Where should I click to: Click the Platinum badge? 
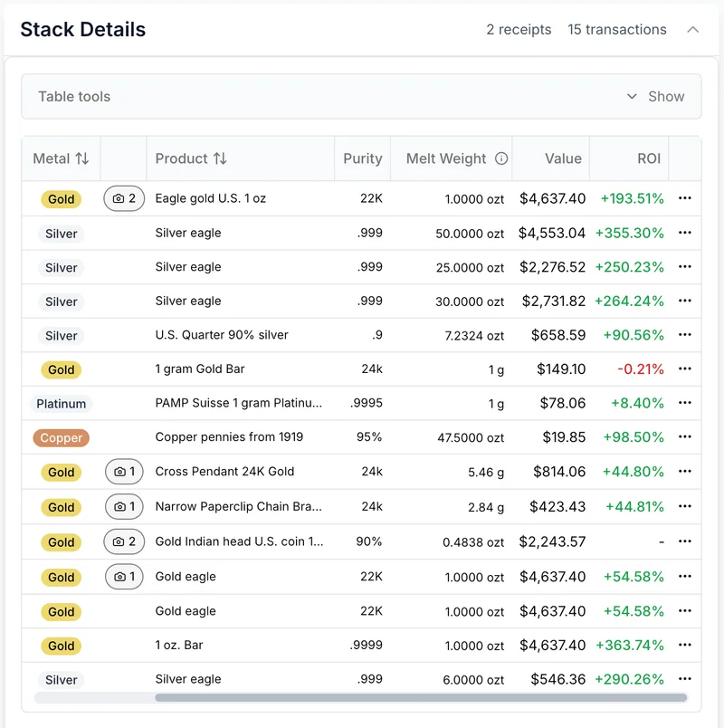click(x=62, y=404)
